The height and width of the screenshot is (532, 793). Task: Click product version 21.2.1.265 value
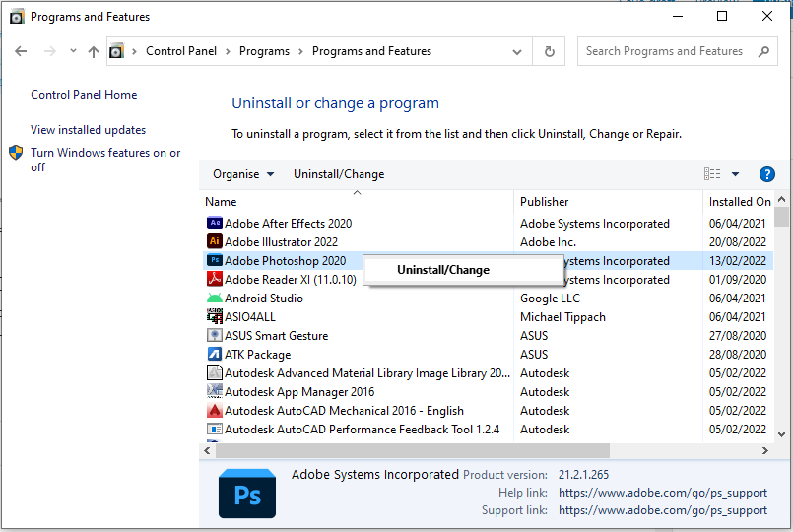coord(583,474)
